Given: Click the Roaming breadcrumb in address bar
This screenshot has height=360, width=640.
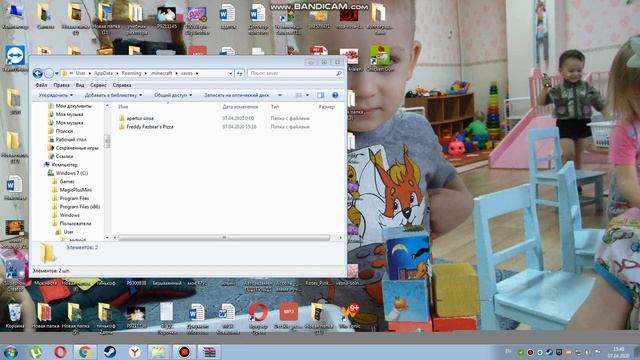Looking at the screenshot, I should click(x=131, y=73).
